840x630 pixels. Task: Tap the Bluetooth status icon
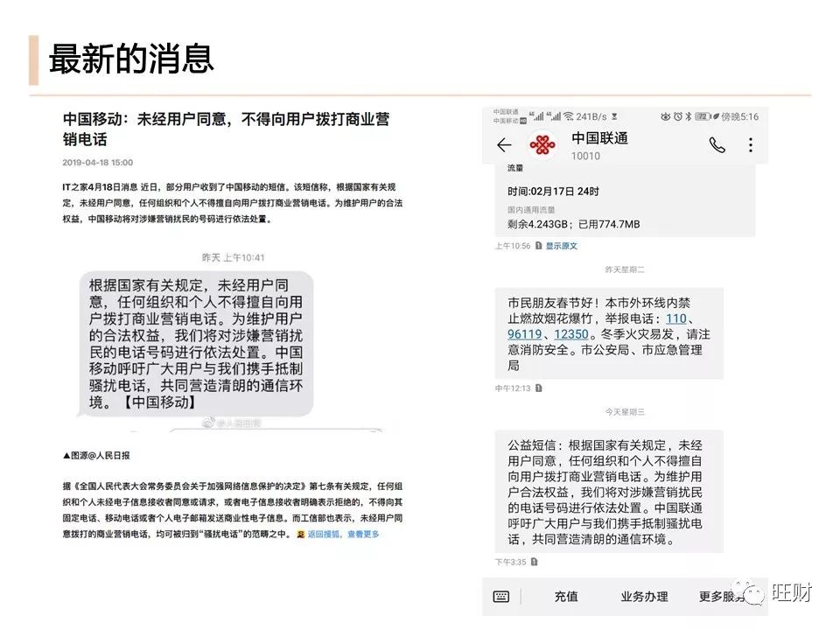tap(689, 116)
